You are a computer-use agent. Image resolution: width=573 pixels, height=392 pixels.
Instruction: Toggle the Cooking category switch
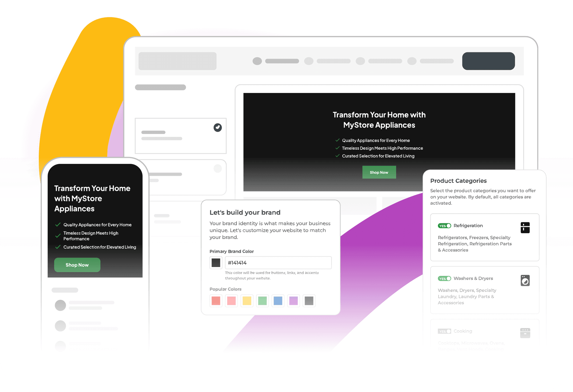tap(444, 331)
